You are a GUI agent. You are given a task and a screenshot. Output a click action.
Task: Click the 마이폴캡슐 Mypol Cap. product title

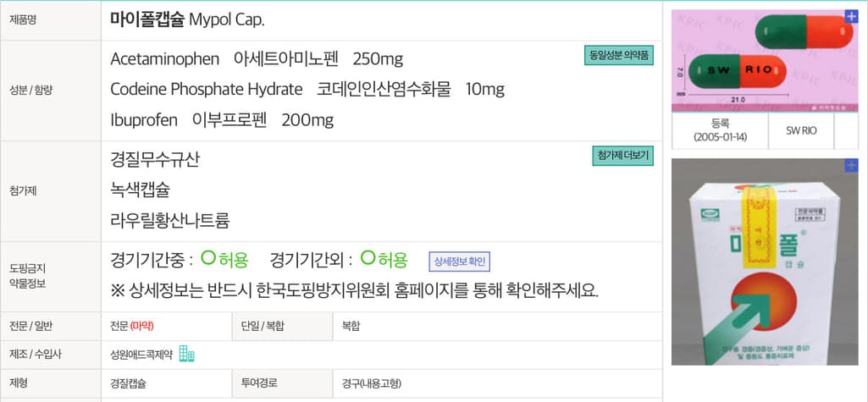193,19
